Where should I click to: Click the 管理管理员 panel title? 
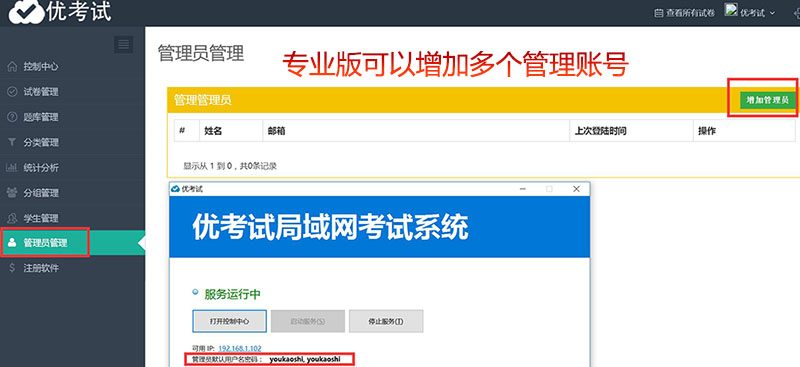click(x=203, y=100)
